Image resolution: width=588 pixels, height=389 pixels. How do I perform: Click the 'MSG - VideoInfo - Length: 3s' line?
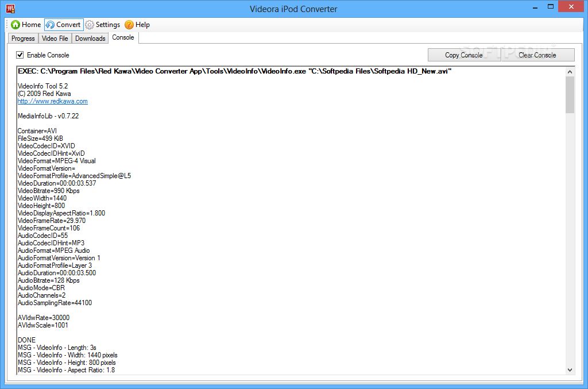tap(57, 348)
